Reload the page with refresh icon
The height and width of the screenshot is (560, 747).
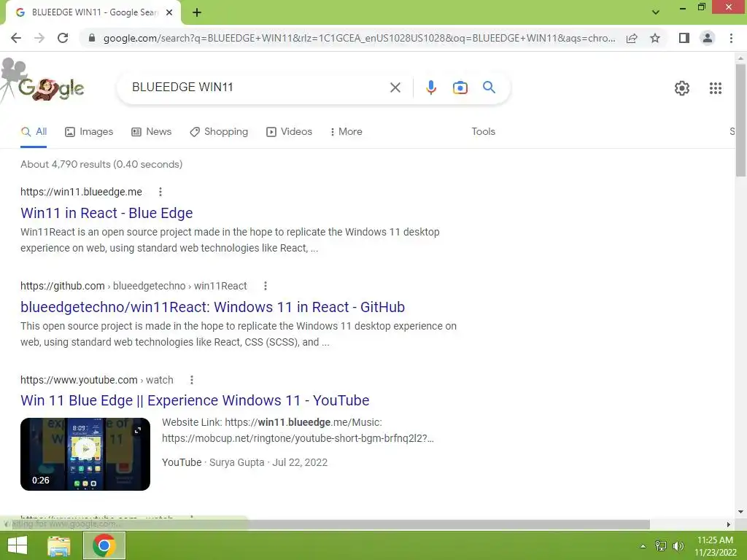pyautogui.click(x=63, y=38)
